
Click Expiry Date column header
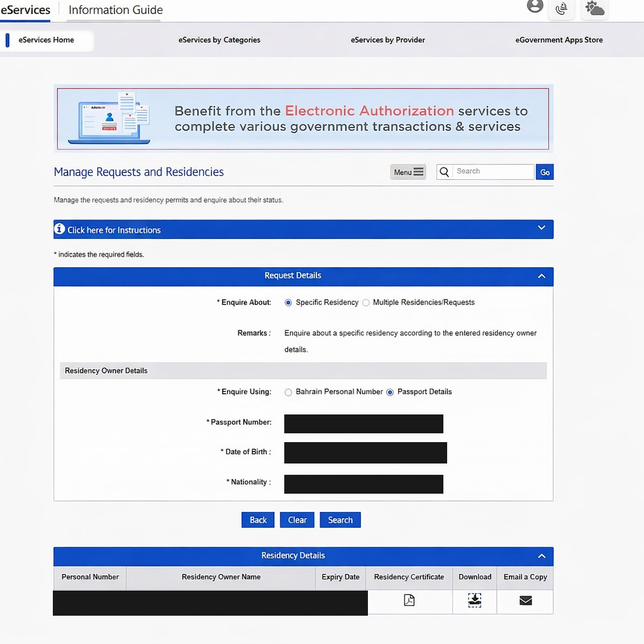(340, 577)
